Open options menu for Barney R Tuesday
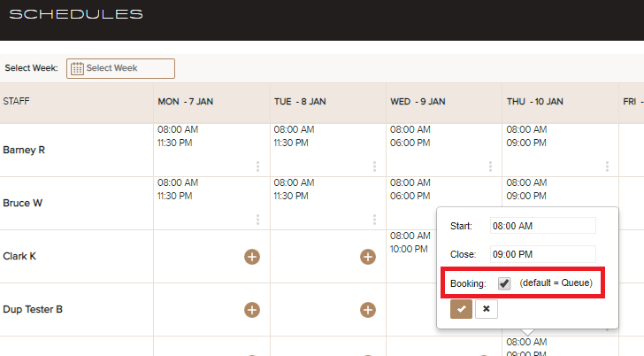Viewport: 644px width, 356px height. [374, 166]
